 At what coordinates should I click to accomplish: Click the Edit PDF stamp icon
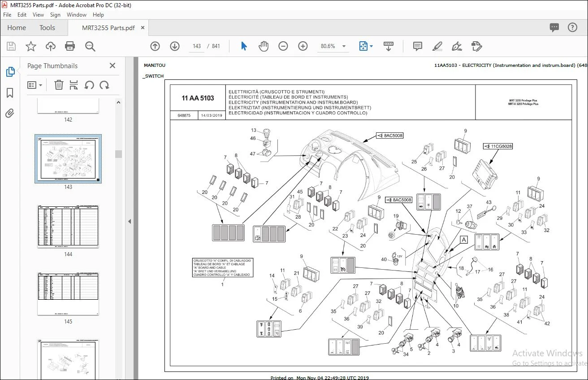pyautogui.click(x=476, y=46)
